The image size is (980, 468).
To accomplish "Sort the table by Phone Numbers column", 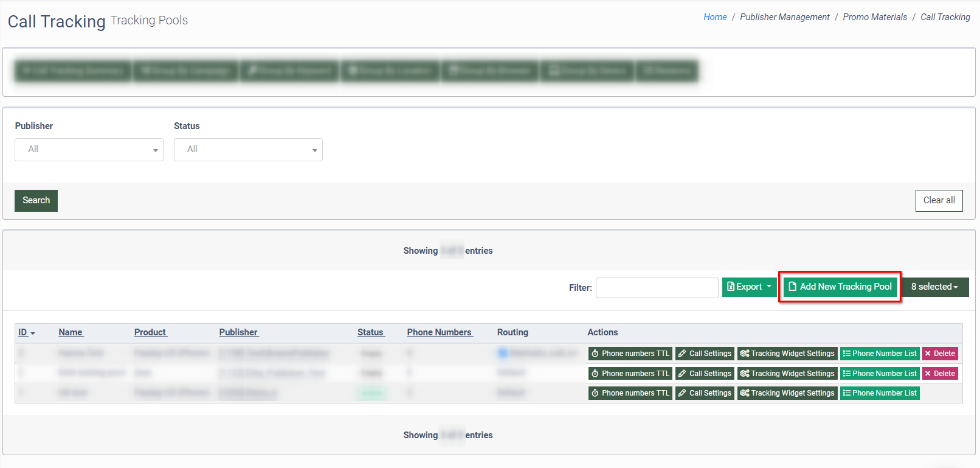I will [x=440, y=332].
